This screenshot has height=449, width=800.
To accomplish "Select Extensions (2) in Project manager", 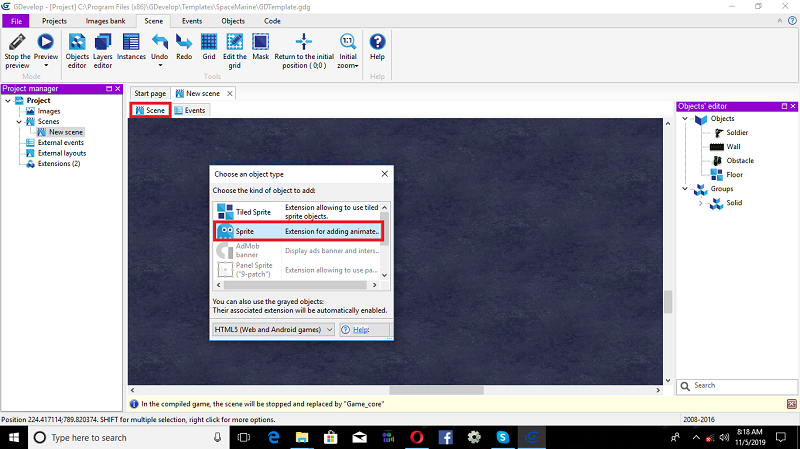I will [x=59, y=164].
